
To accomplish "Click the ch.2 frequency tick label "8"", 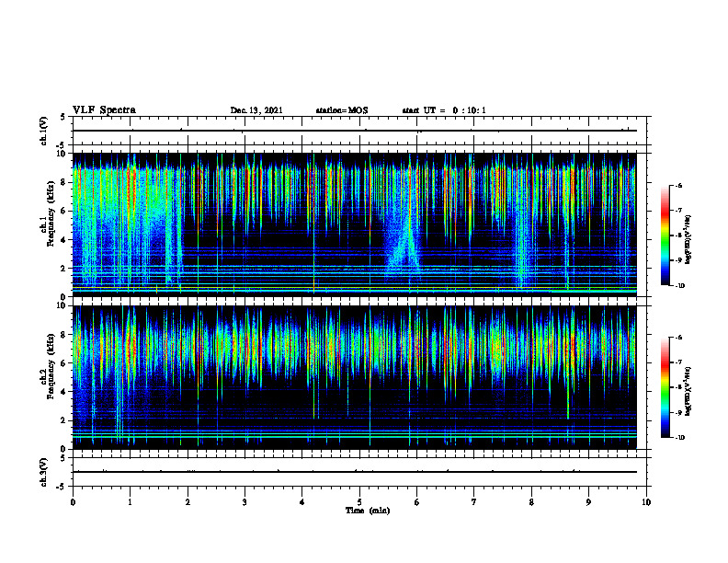I will coord(65,335).
